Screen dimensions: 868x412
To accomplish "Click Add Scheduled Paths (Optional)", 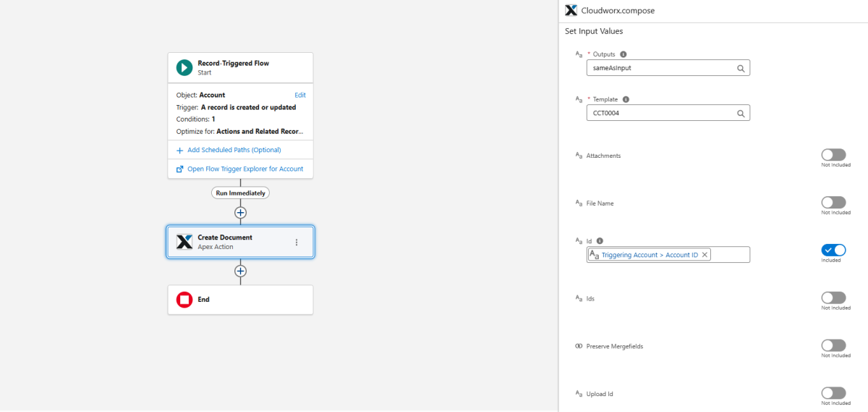I will pos(234,150).
